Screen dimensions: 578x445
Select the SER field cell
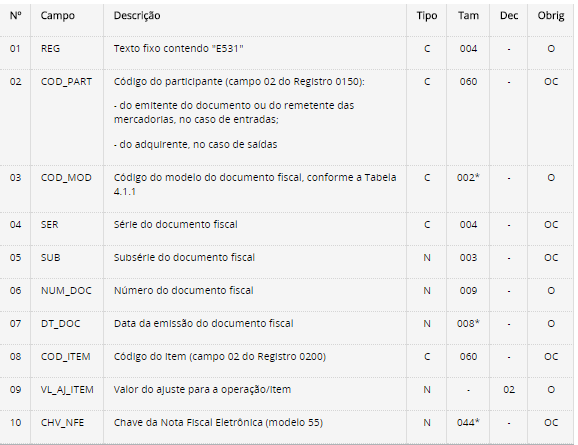coord(49,225)
